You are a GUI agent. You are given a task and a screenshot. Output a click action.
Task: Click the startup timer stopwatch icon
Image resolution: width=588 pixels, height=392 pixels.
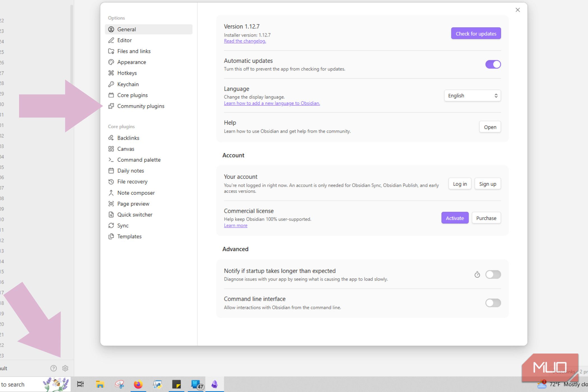click(477, 275)
